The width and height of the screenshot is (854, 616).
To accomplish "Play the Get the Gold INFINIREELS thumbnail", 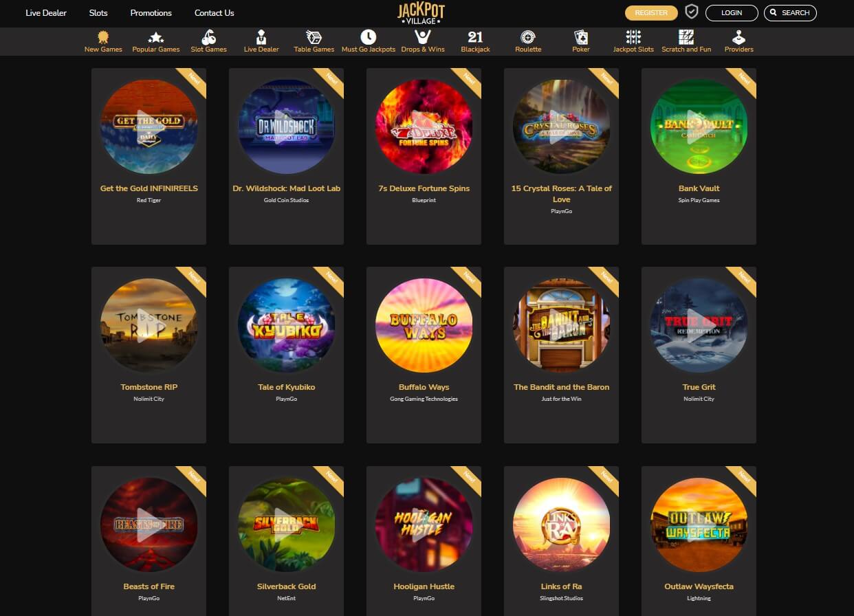I will 149,126.
